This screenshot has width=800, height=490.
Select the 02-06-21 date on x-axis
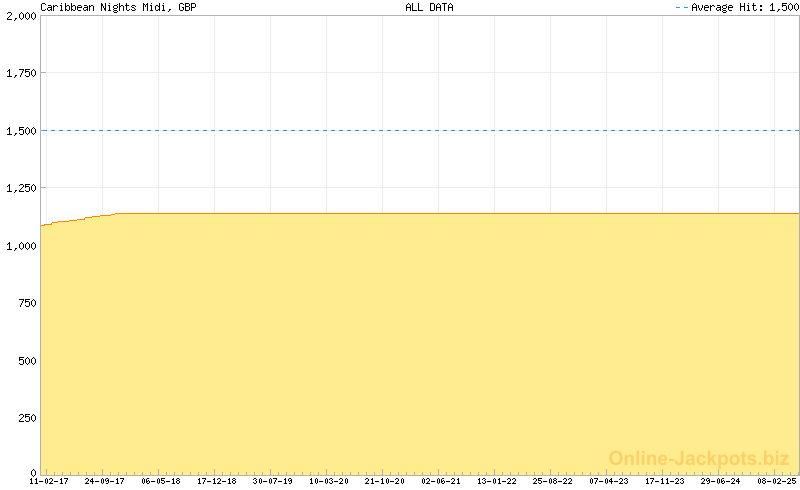pos(441,481)
